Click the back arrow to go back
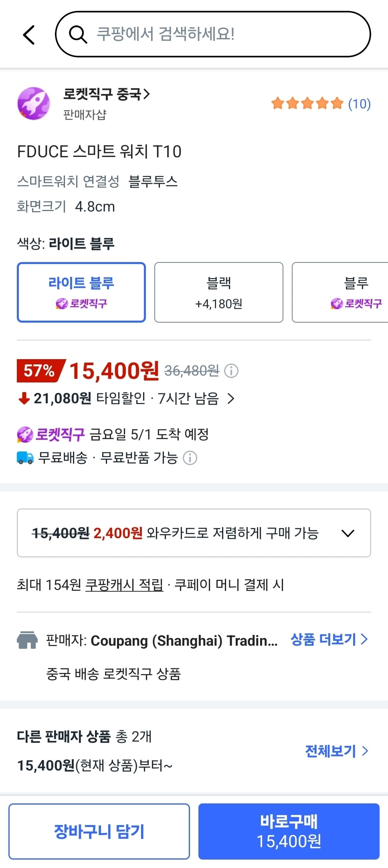Viewport: 388px width, 868px height. point(28,34)
